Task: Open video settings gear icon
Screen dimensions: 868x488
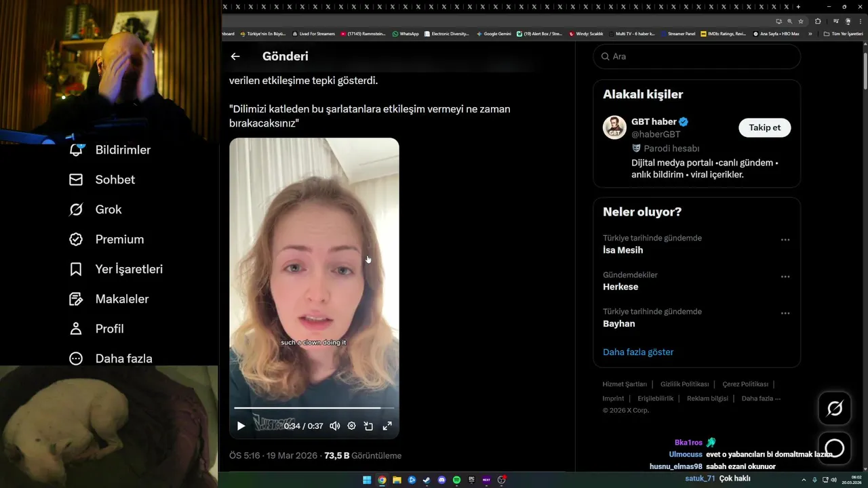Action: 351,426
